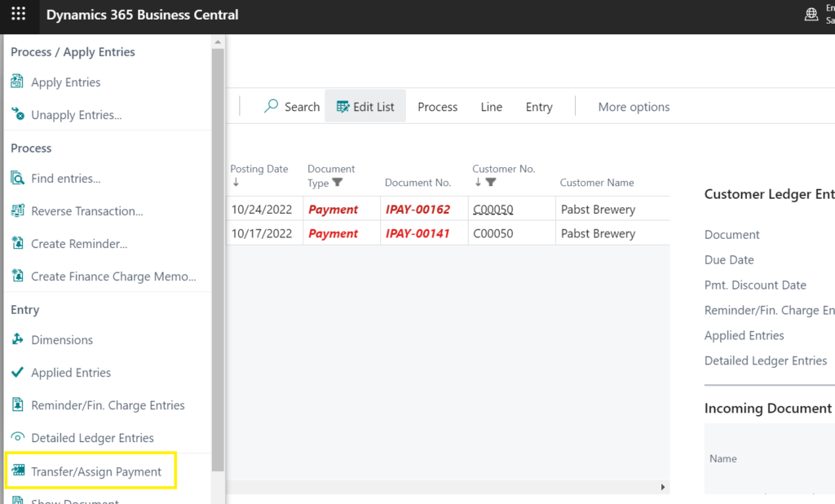Click the Apply Entries icon
835x504 pixels.
17,82
